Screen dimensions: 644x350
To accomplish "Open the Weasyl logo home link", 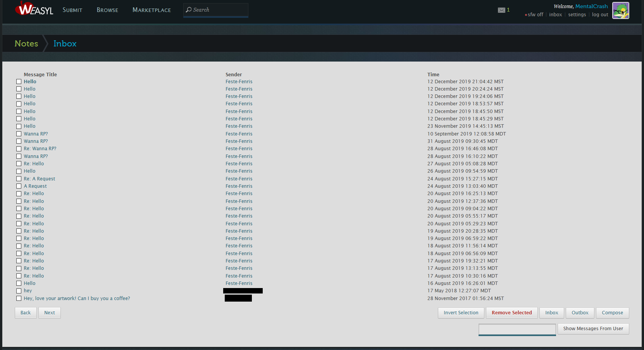I will [34, 9].
